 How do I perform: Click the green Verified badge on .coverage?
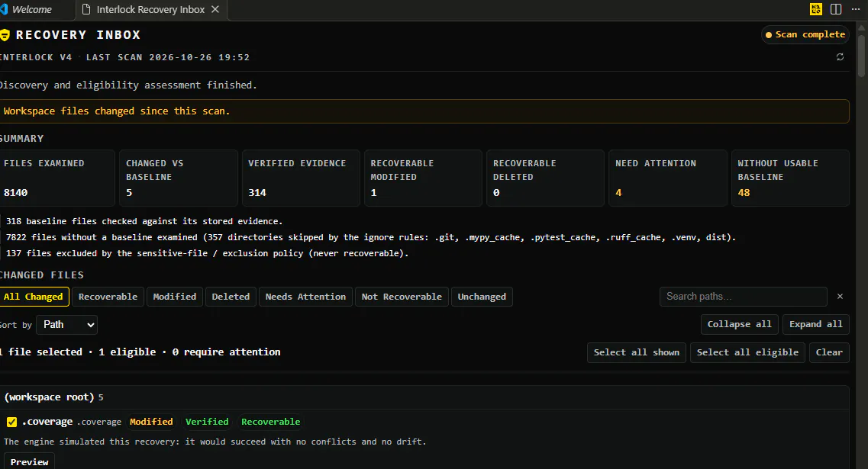tap(207, 422)
